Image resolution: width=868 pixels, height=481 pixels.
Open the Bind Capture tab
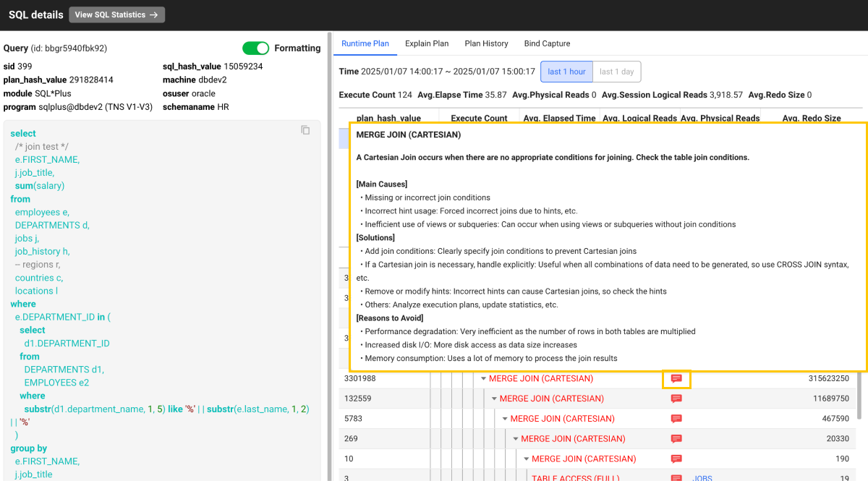pyautogui.click(x=547, y=43)
